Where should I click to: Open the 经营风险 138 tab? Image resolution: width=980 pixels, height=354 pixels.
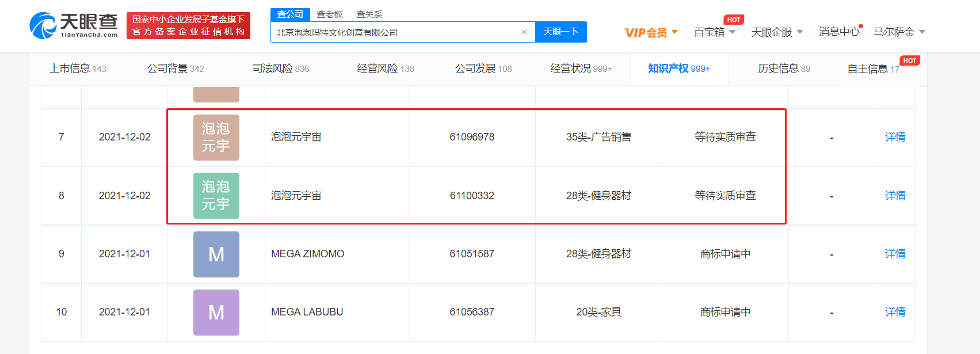coord(386,68)
